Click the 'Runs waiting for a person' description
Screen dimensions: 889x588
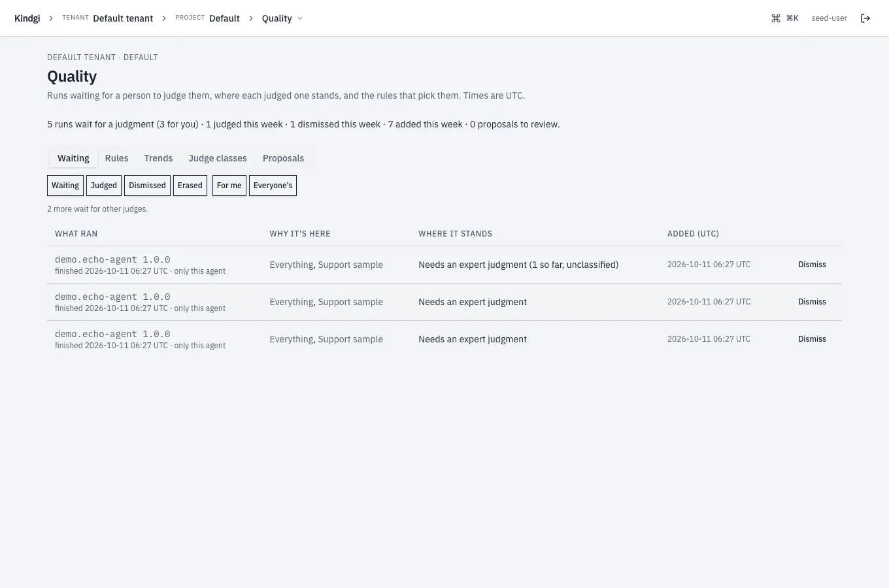tap(286, 95)
